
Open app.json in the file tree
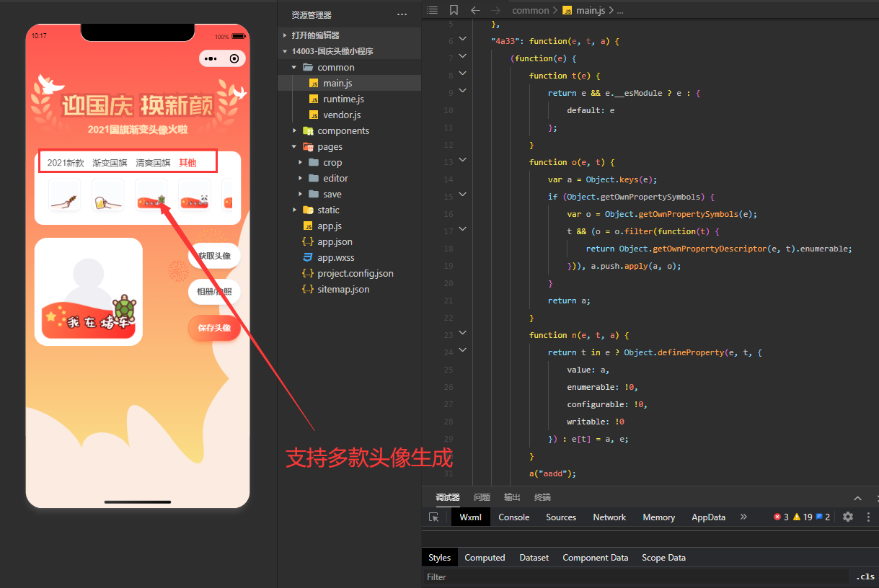pyautogui.click(x=349, y=241)
